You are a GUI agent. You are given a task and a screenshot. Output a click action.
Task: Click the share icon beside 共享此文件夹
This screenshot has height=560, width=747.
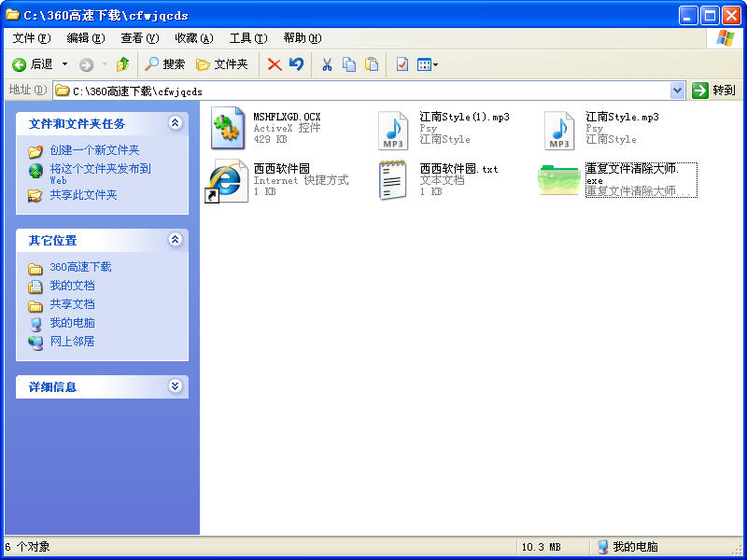35,195
